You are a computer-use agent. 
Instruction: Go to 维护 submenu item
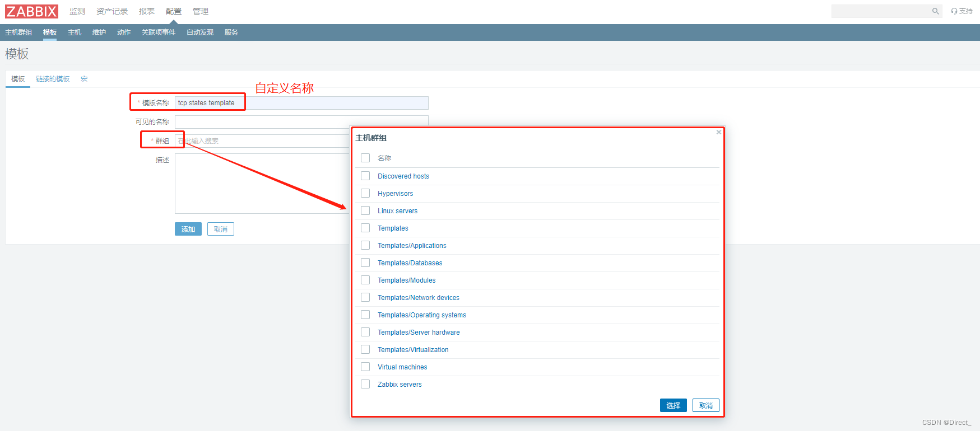click(99, 32)
